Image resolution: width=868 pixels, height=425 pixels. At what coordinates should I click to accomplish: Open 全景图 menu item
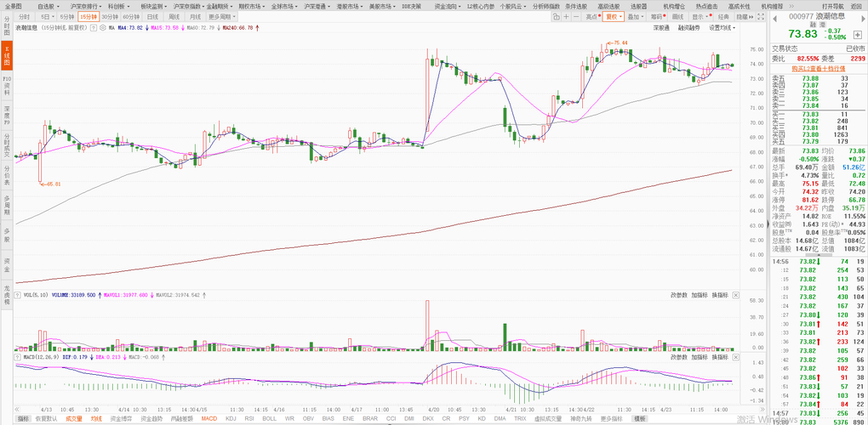coord(14,6)
